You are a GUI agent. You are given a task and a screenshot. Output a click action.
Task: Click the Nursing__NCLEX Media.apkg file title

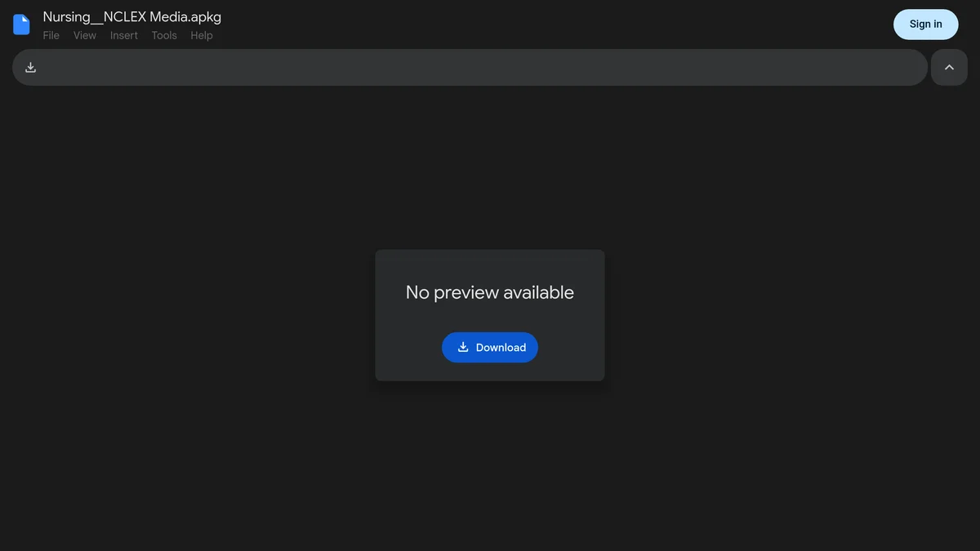point(132,16)
